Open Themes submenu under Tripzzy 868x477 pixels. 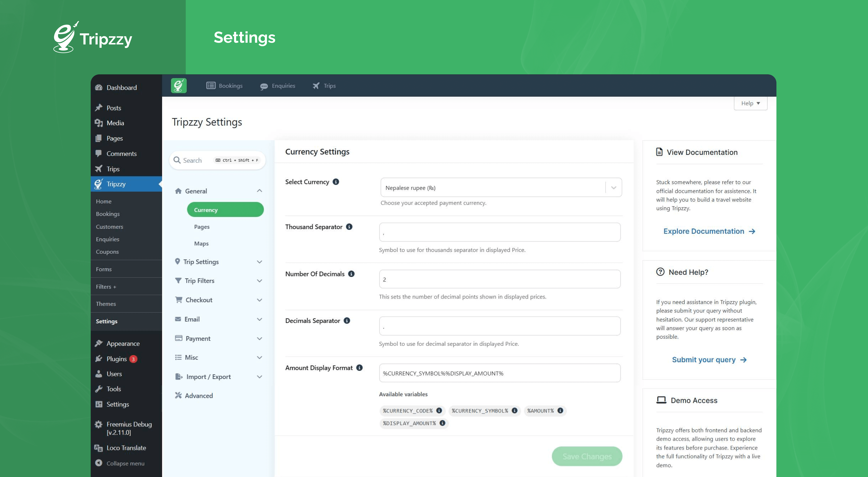[105, 304]
